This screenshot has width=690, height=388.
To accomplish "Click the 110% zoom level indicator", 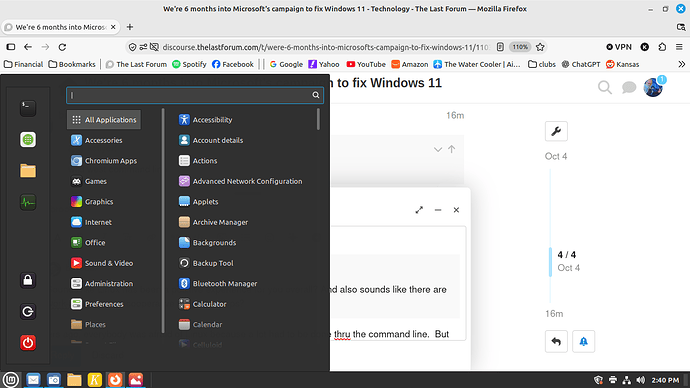I will pyautogui.click(x=520, y=47).
